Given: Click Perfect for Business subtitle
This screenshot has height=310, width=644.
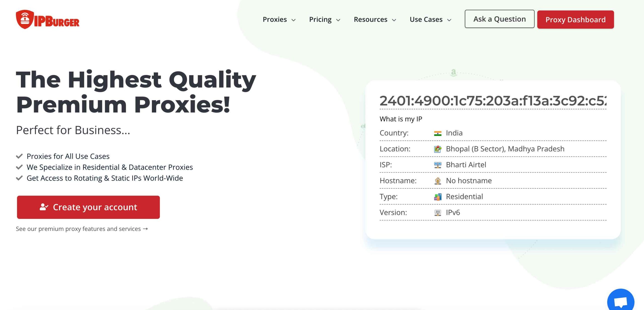Looking at the screenshot, I should [73, 130].
